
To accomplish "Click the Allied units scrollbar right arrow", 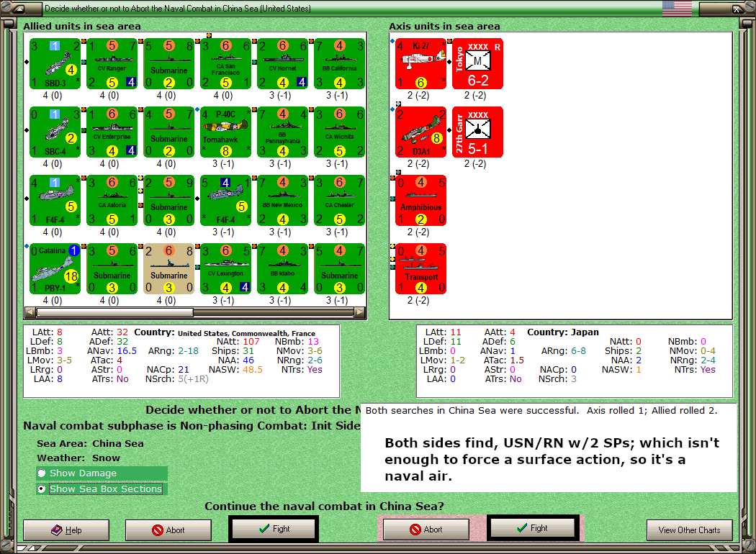I will (x=360, y=313).
